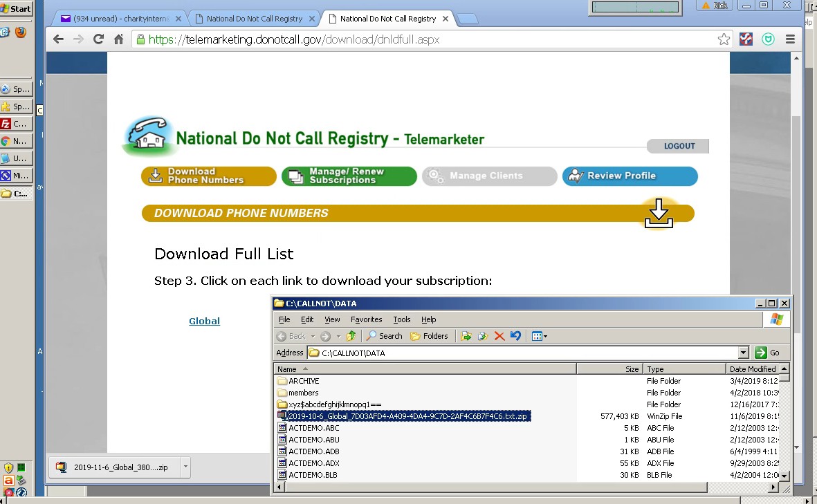Open the Windows Start menu
The image size is (817, 504).
point(16,8)
